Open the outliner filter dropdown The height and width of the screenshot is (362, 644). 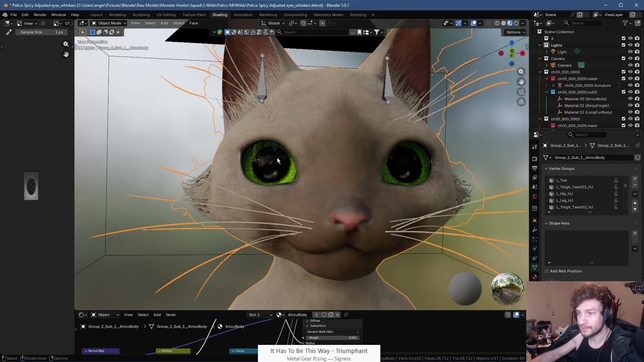click(627, 23)
